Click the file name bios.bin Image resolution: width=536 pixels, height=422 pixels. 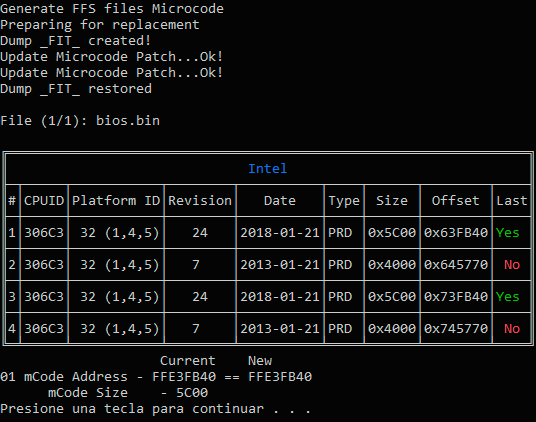[x=128, y=121]
